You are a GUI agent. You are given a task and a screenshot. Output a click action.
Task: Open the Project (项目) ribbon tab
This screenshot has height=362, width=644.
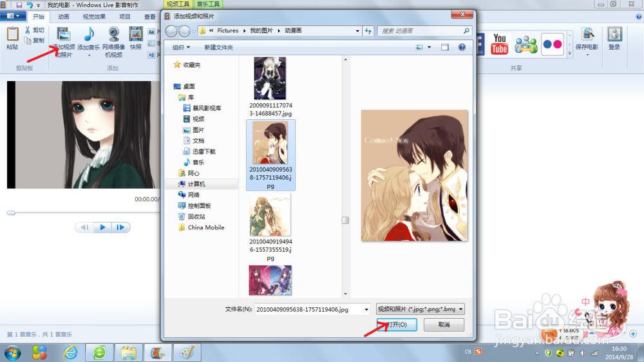pos(124,17)
